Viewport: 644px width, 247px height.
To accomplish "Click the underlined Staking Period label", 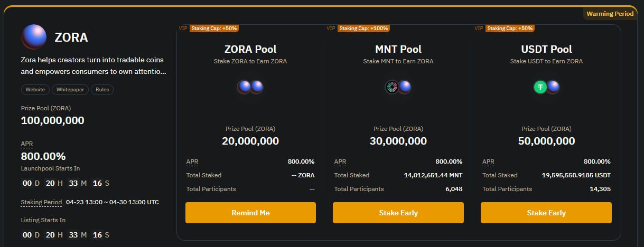I will coord(41,202).
